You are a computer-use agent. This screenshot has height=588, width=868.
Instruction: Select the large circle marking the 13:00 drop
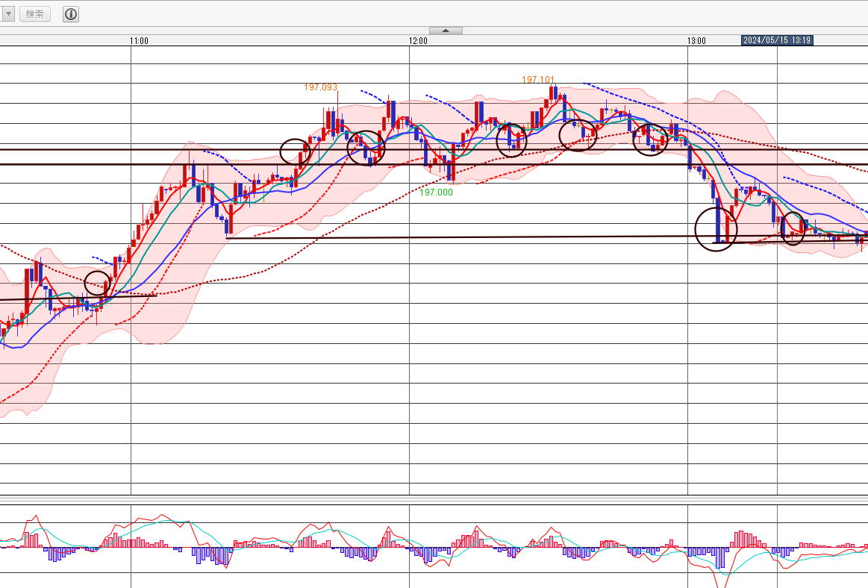pos(715,228)
